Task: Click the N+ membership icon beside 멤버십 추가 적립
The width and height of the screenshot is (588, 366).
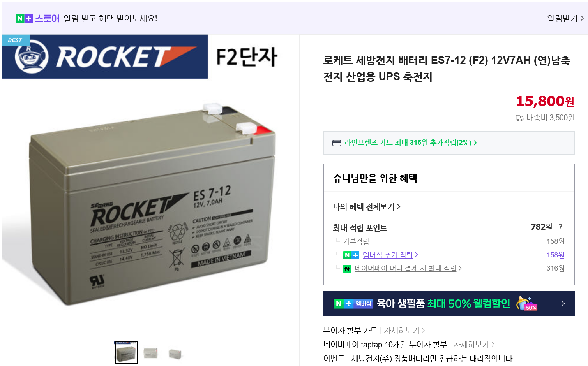Action: 351,255
